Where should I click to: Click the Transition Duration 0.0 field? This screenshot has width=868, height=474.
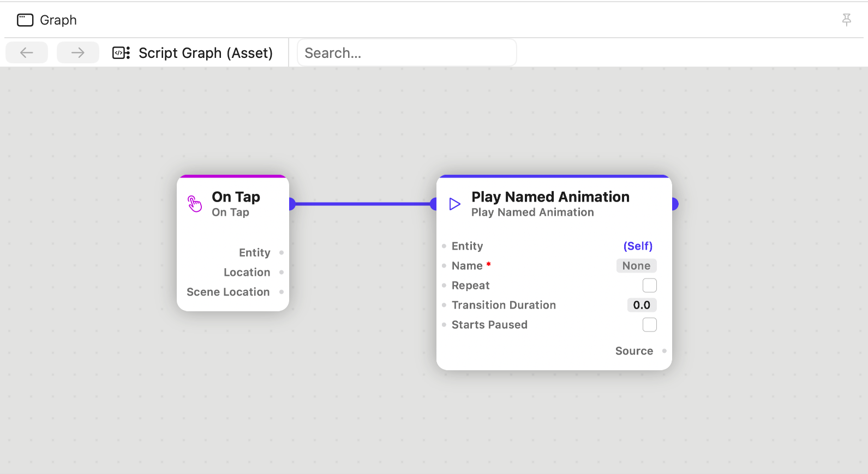642,305
